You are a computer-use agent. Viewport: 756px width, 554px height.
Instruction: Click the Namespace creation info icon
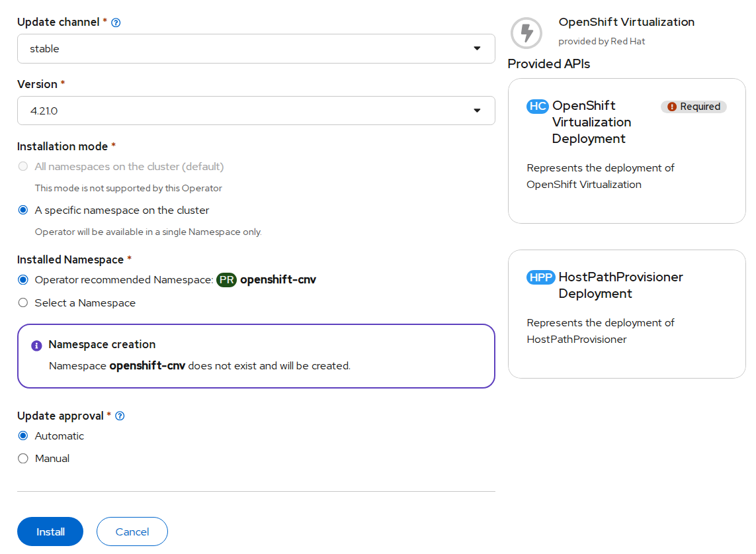[x=36, y=346]
